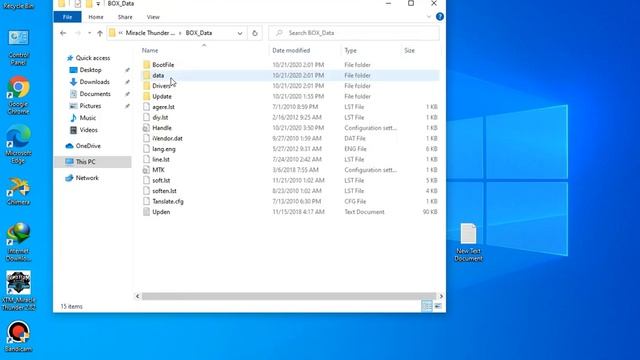Open the Recycle Bin desktop icon
Viewport: 640px width, 360px height.
pos(18,5)
